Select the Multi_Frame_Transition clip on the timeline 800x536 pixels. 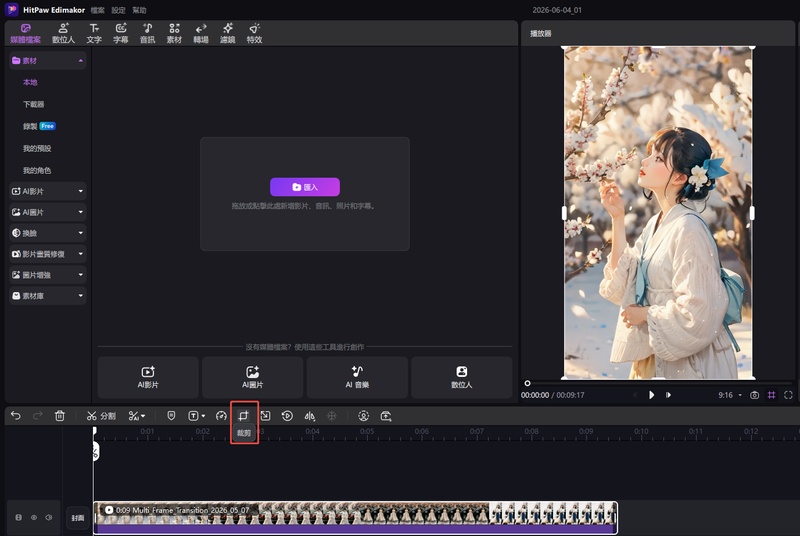pos(355,518)
